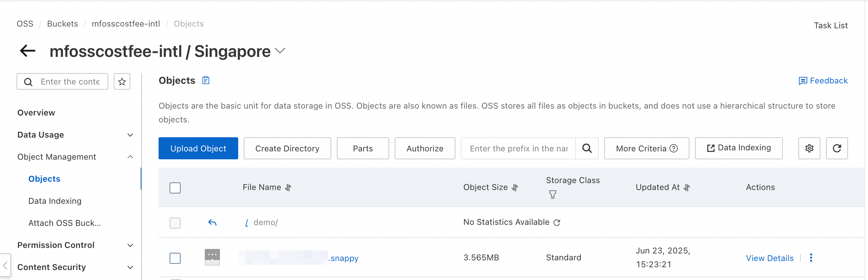Viewport: 868px width, 280px height.
Task: Click the search magnifier for prefix filter
Action: (587, 149)
